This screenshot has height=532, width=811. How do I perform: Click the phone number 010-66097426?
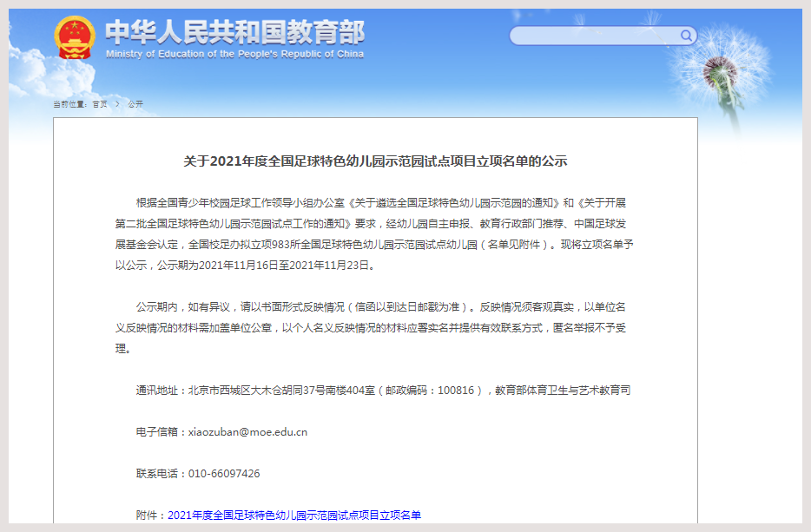pos(223,474)
